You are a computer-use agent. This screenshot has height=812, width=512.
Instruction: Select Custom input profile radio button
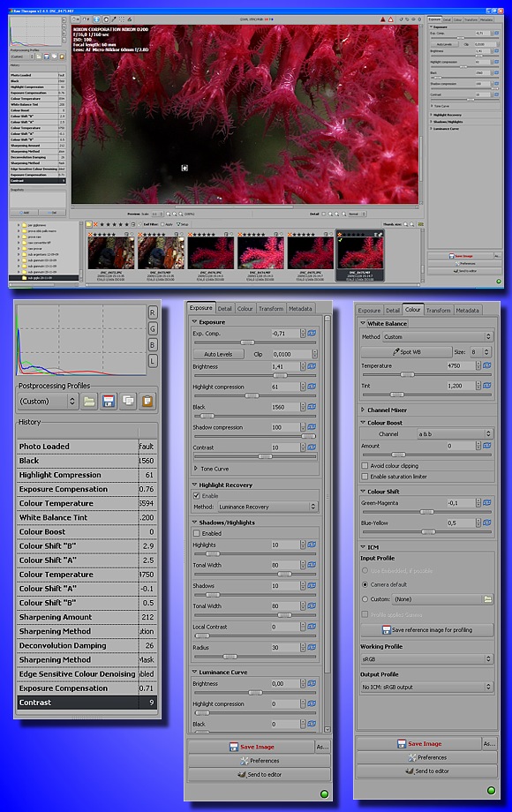[365, 599]
